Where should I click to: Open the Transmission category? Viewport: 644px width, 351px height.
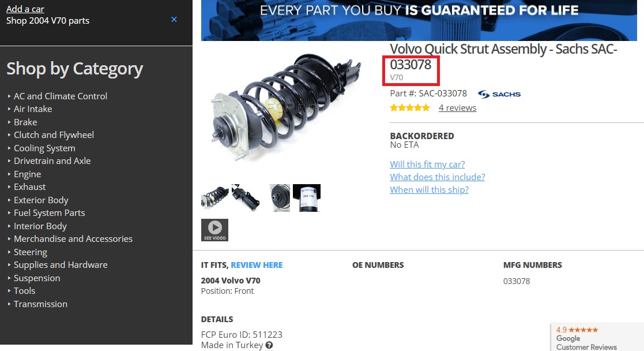(x=40, y=304)
